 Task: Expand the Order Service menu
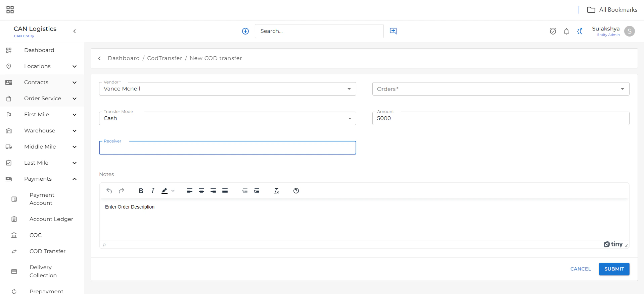tap(42, 99)
